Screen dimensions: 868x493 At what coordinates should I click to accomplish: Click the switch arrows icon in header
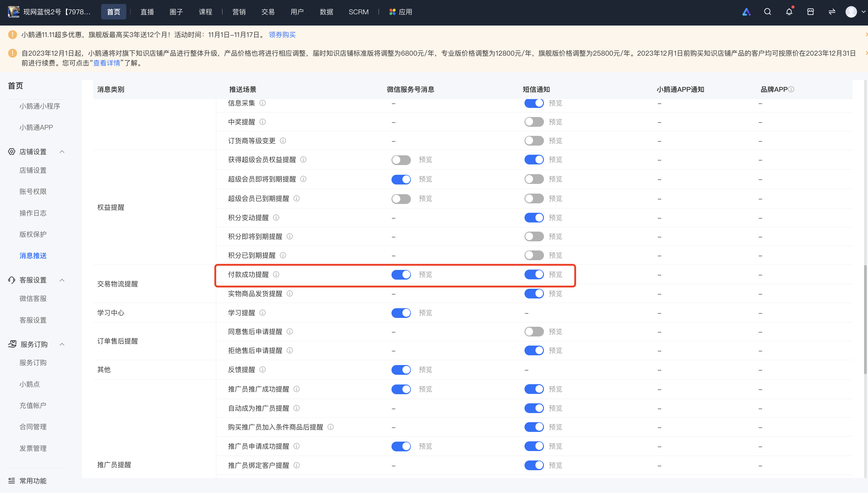tap(832, 12)
